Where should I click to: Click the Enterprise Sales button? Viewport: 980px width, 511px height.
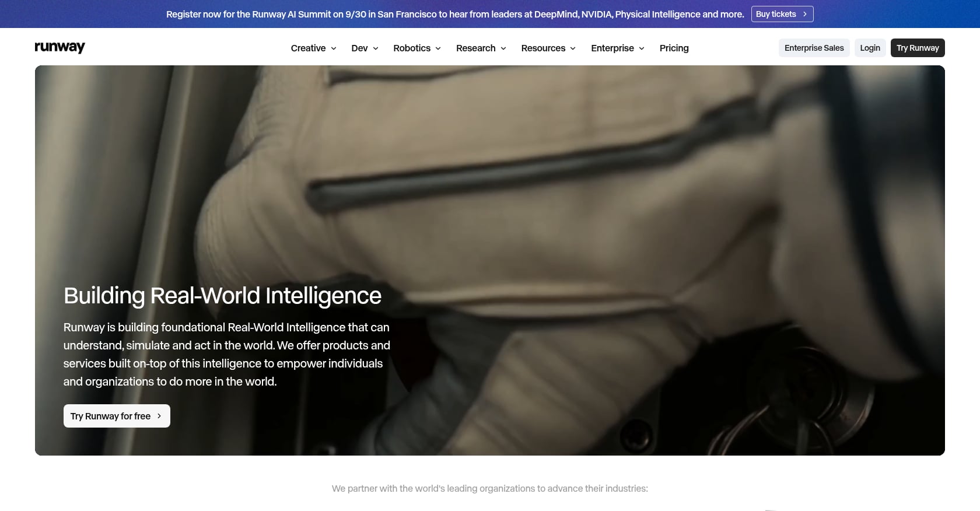[814, 48]
